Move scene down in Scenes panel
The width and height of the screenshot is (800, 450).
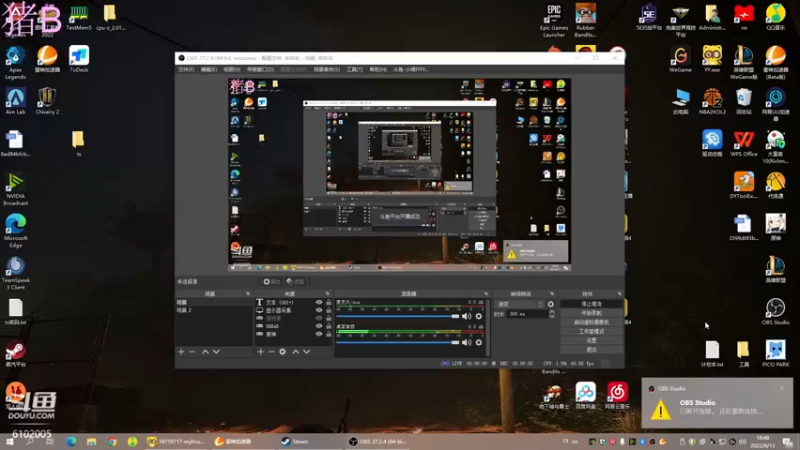click(x=216, y=352)
